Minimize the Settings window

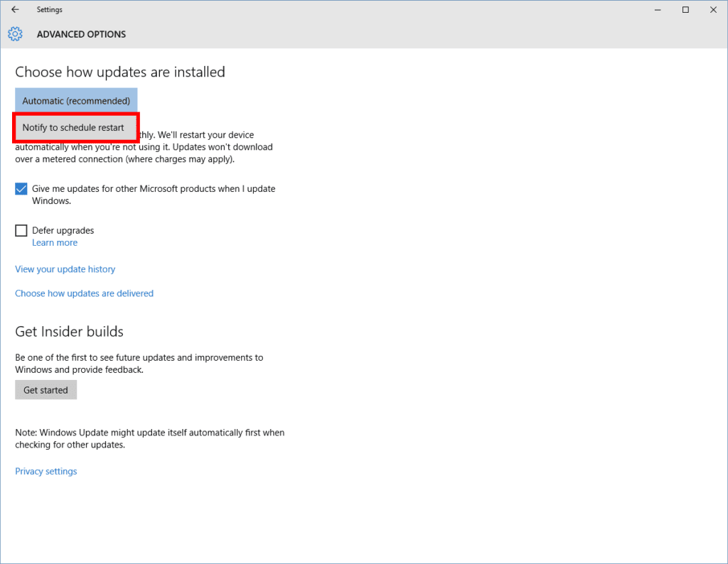pyautogui.click(x=657, y=9)
